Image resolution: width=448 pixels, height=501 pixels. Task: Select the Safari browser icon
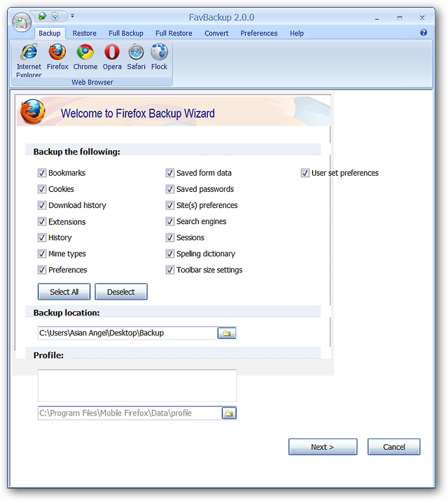[x=136, y=52]
